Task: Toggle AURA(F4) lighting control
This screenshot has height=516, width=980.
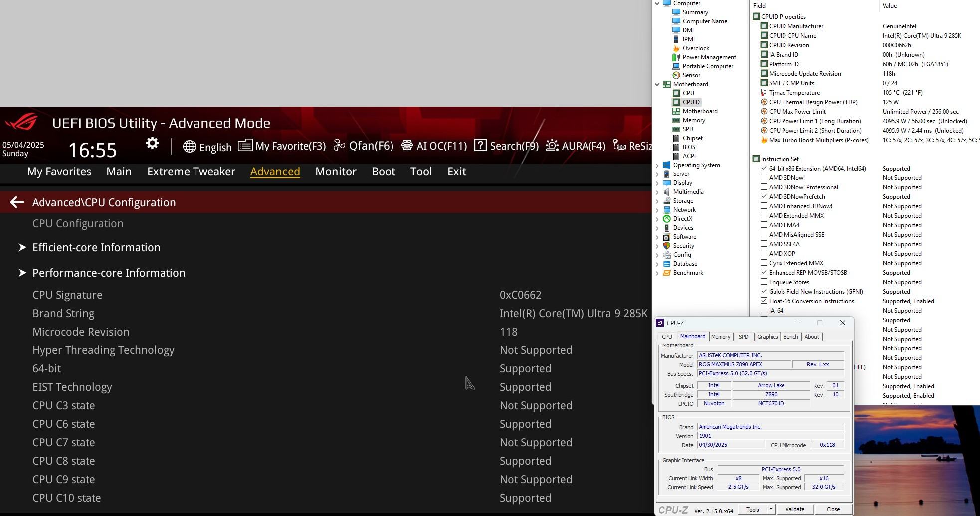Action: [576, 146]
